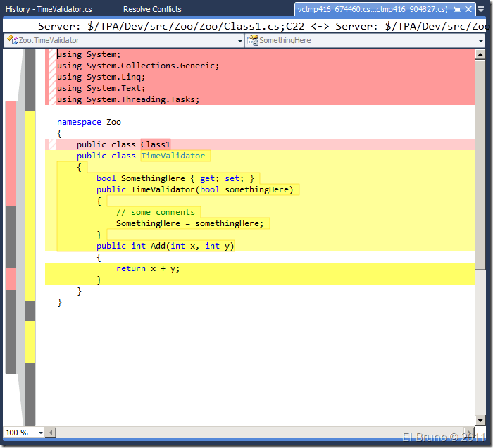Click the pin icon on the active tab
This screenshot has height=448, width=493.
pos(457,10)
